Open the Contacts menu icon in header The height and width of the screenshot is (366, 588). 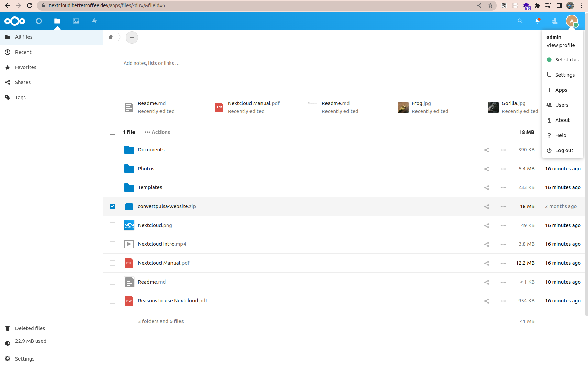pos(554,21)
